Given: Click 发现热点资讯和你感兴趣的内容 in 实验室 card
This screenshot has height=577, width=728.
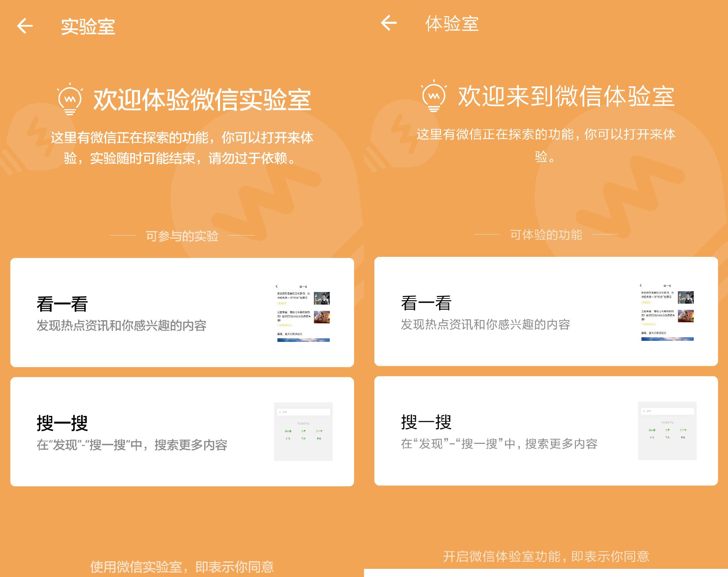Looking at the screenshot, I should click(x=122, y=325).
